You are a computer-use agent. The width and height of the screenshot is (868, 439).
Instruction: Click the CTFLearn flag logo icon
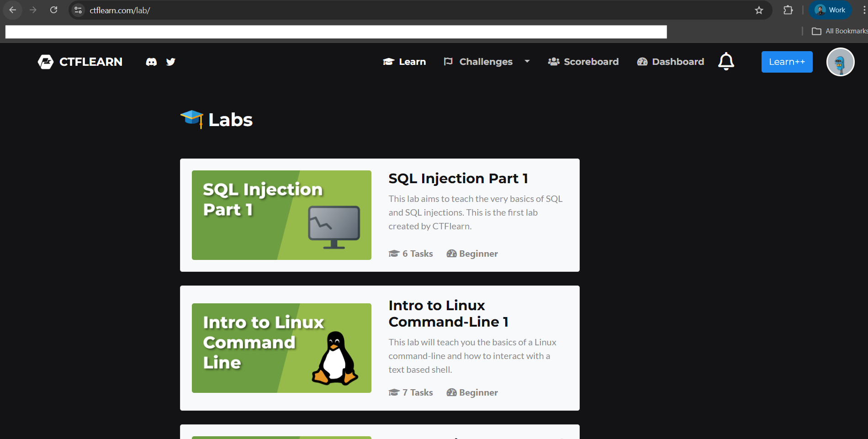pos(46,62)
